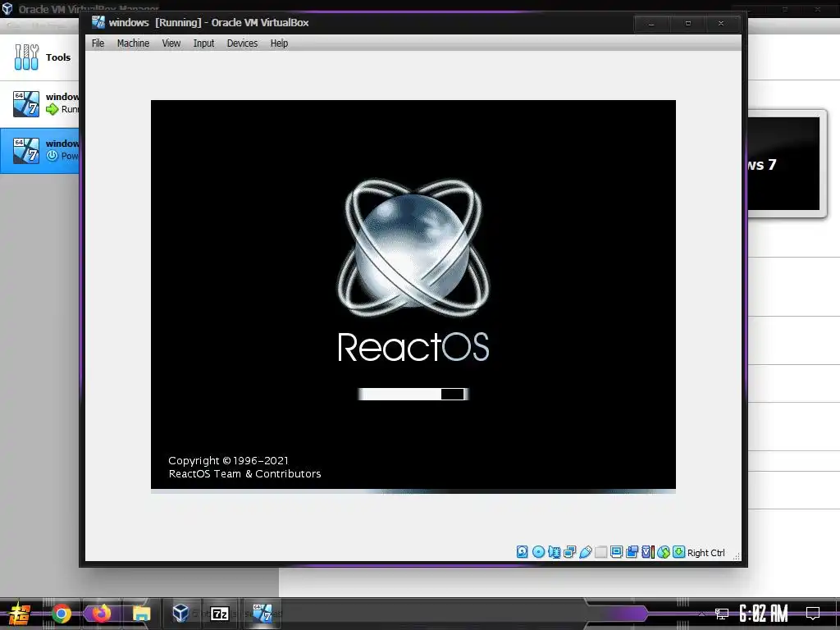This screenshot has height=630, width=840.
Task: Switch to running VM taskbar button
Action: point(262,614)
